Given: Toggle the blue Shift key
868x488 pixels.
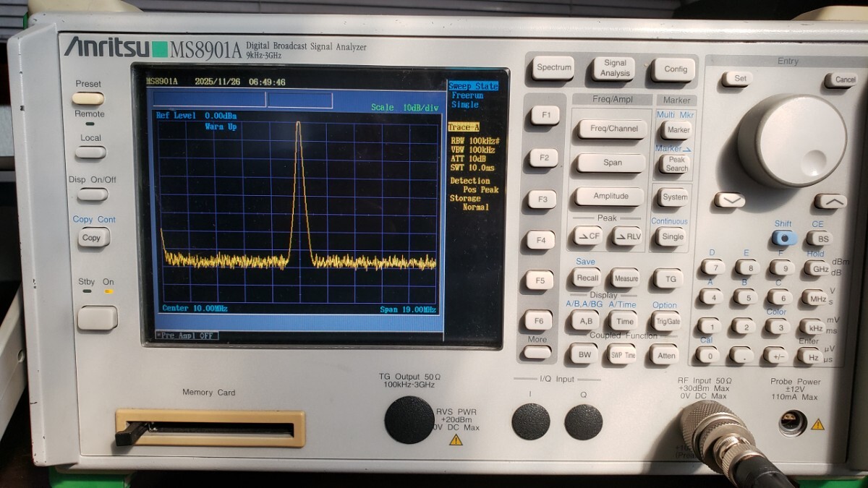Looking at the screenshot, I should pos(784,238).
